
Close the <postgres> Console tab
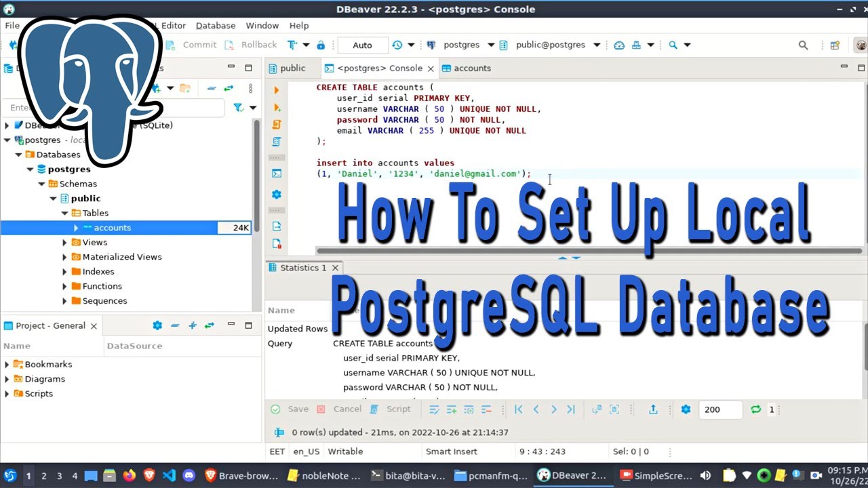tap(429, 68)
